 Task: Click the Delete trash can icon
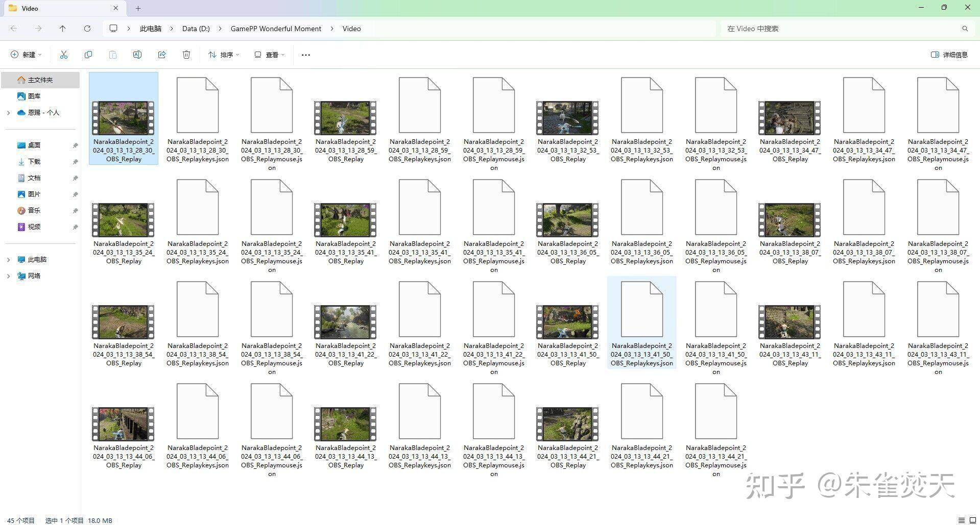(186, 55)
